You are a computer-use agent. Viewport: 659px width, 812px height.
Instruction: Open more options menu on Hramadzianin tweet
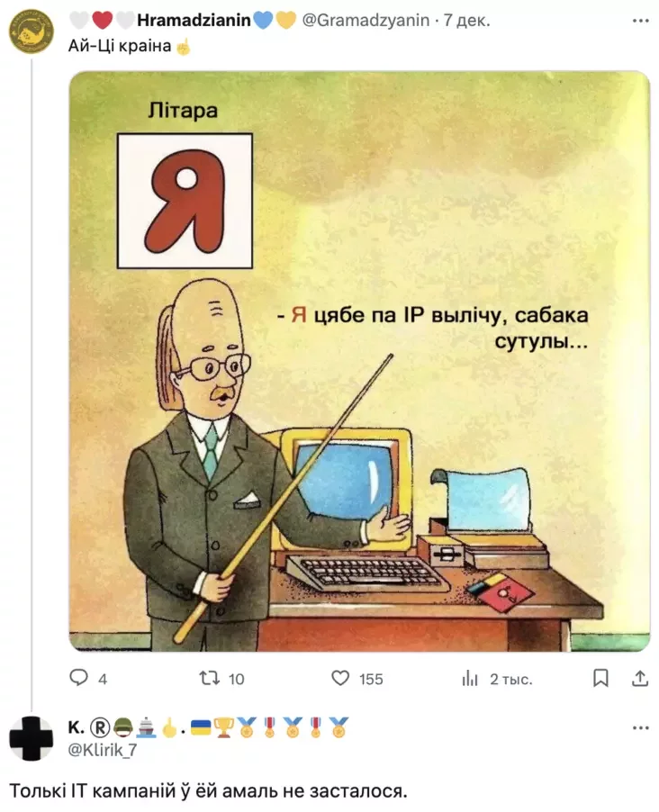click(640, 21)
